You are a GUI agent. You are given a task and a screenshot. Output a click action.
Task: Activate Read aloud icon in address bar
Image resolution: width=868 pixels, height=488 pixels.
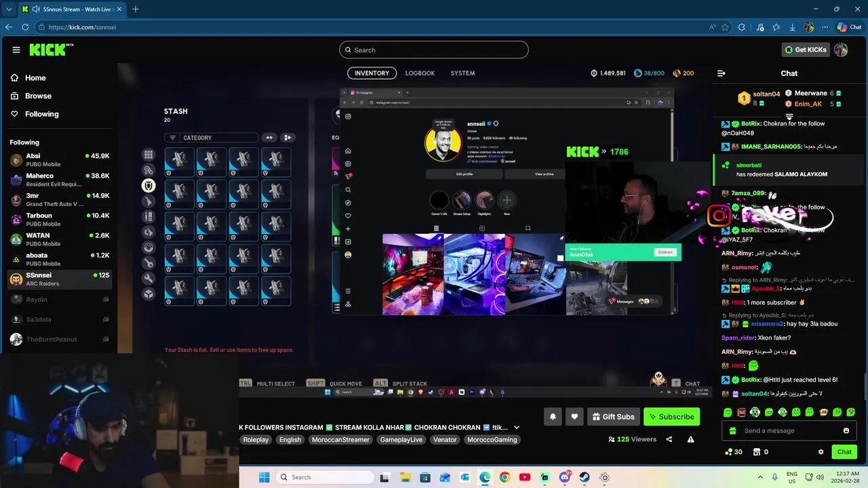click(712, 27)
